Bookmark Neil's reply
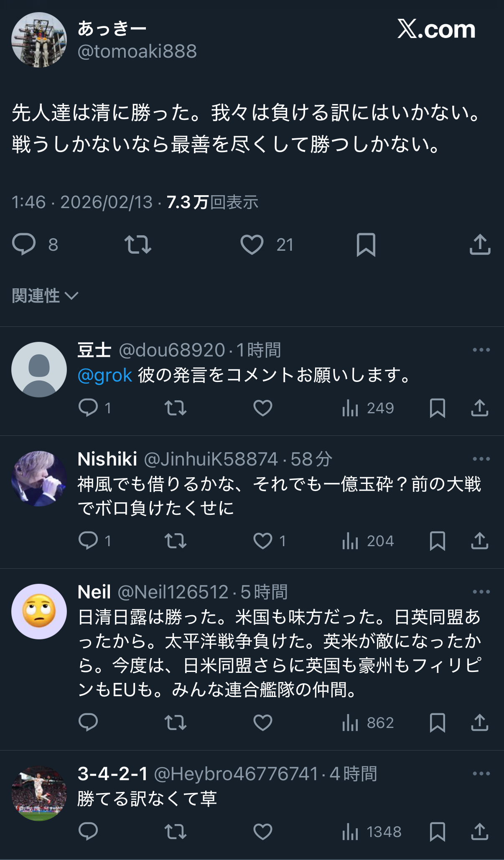504x860 pixels. [x=437, y=723]
